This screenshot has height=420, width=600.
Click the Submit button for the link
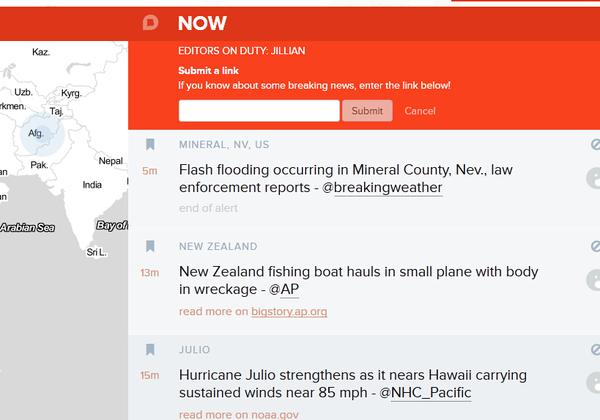(367, 111)
